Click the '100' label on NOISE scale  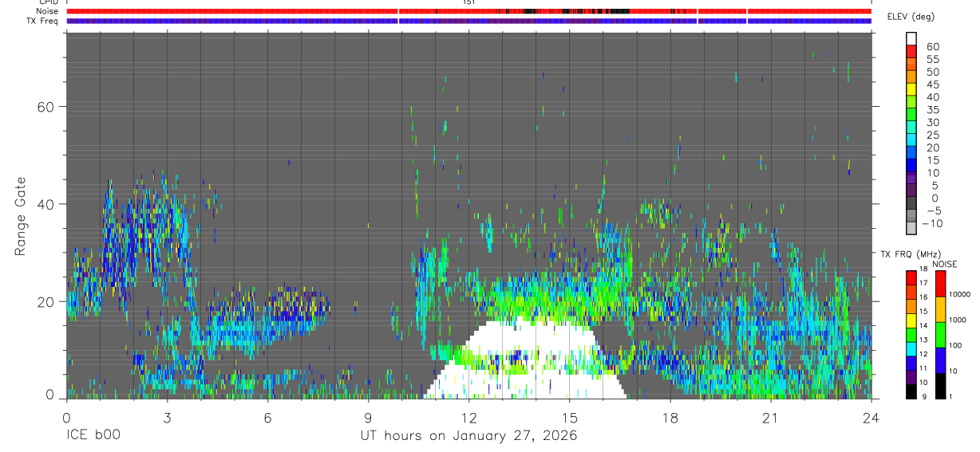pos(955,345)
